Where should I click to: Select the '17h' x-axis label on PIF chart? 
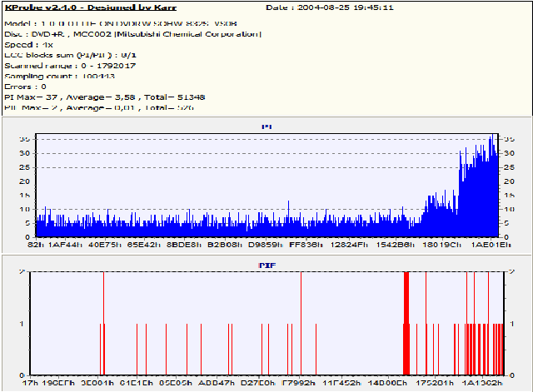[x=30, y=383]
